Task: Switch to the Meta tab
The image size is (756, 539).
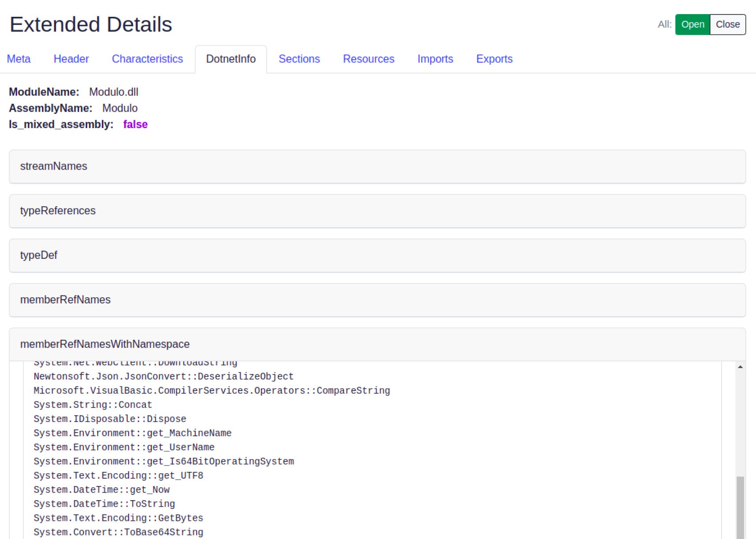Action: [19, 59]
